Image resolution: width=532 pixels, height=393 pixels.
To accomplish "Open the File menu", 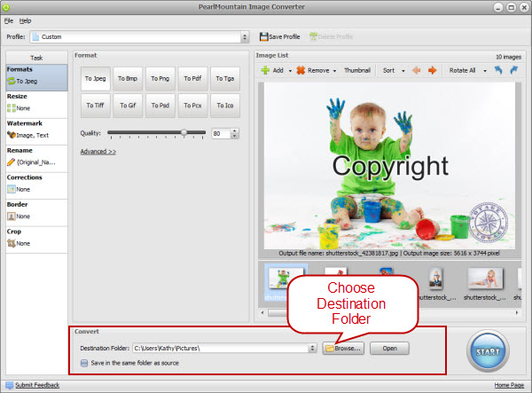I will tap(8, 20).
